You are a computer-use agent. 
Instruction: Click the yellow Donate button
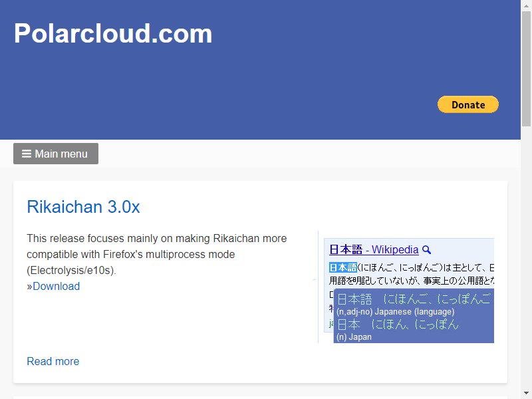(468, 104)
